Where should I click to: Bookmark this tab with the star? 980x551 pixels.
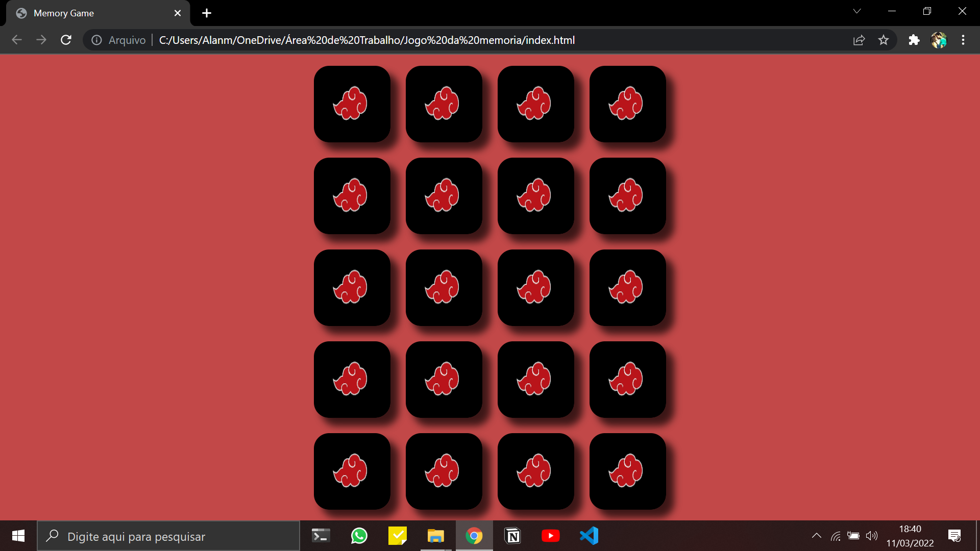coord(884,40)
